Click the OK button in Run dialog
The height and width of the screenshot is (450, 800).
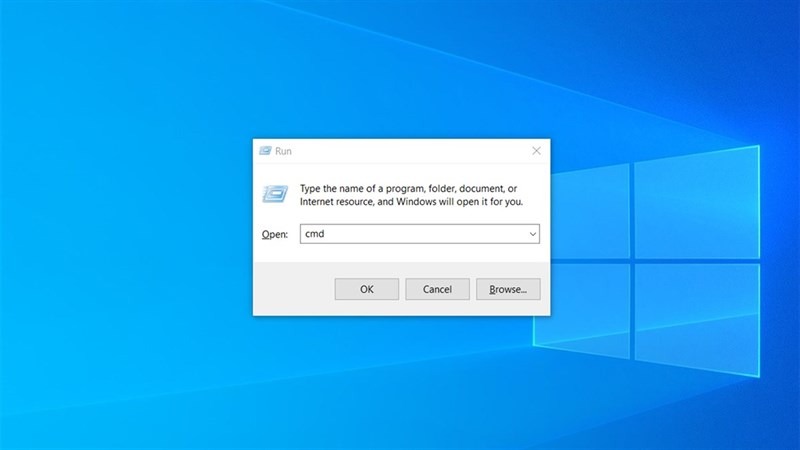pos(366,289)
